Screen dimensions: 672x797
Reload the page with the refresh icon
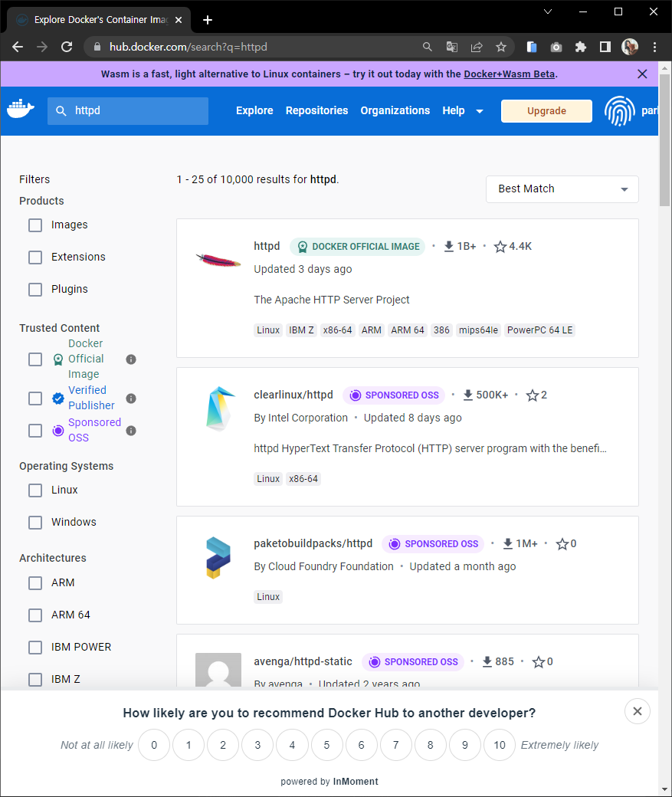[x=67, y=47]
